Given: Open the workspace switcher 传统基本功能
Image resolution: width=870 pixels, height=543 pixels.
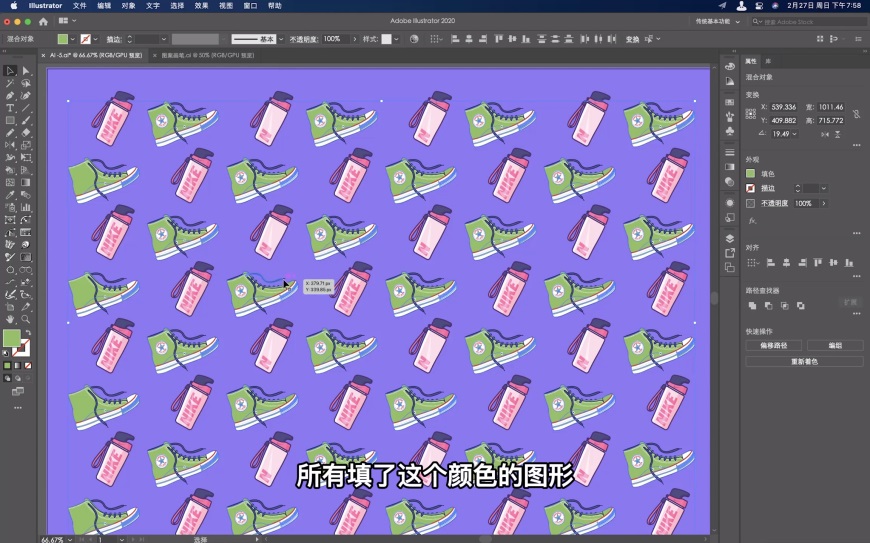Looking at the screenshot, I should [x=717, y=22].
